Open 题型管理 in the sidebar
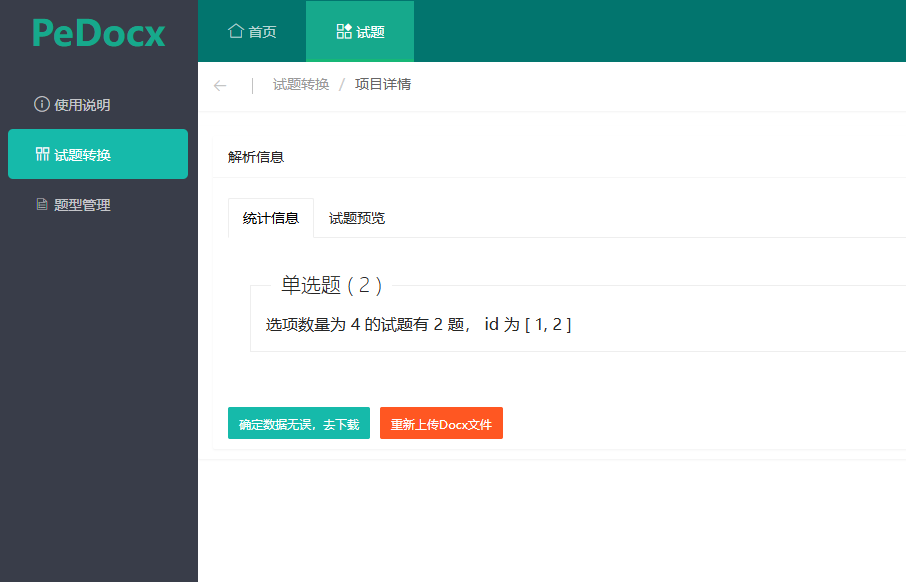Screen dimensions: 906x582 98,205
